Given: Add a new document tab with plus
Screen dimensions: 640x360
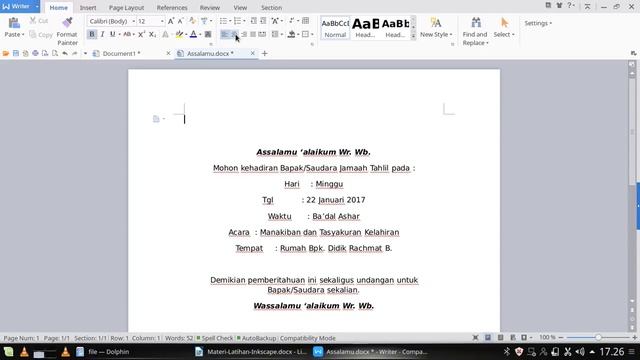Looking at the screenshot, I should click(x=264, y=53).
